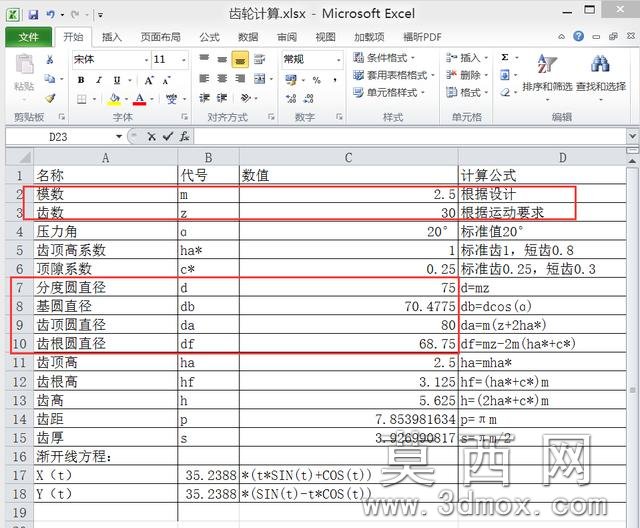Click the AutoSum sigma icon
The height and width of the screenshot is (528, 640).
click(505, 57)
